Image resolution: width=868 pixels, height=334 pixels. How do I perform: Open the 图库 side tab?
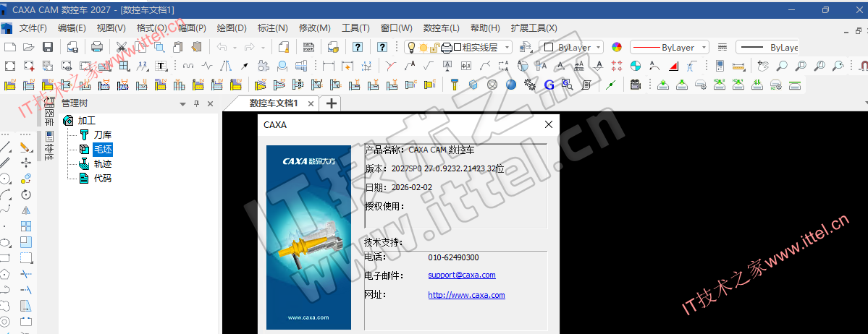coord(49,113)
